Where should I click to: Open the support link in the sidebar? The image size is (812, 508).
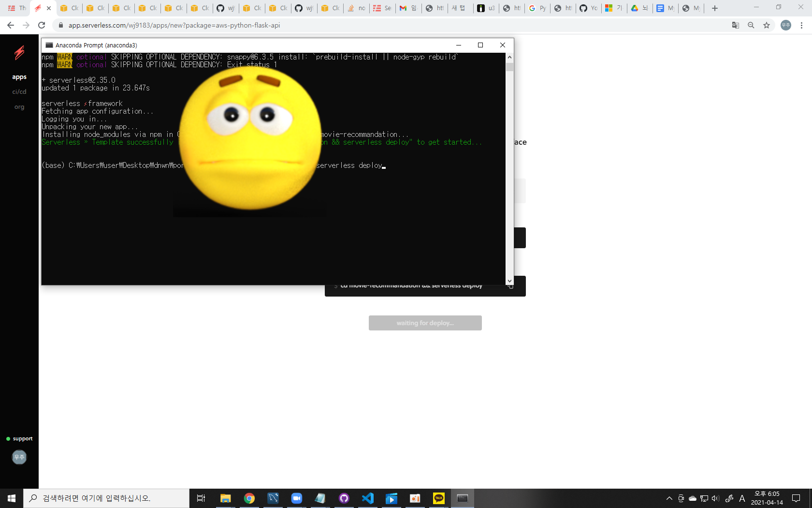19,439
